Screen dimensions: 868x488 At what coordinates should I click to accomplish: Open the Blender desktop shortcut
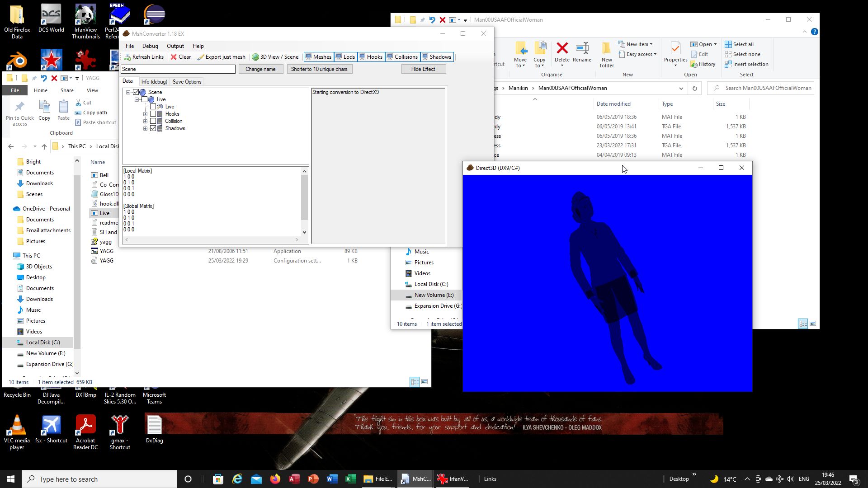[x=17, y=60]
